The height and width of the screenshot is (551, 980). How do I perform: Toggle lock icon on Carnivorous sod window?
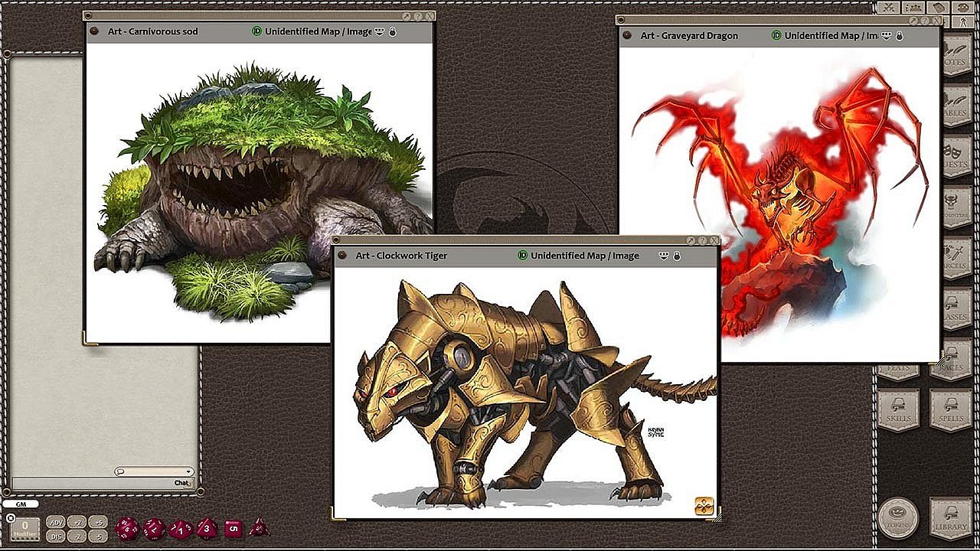(393, 31)
